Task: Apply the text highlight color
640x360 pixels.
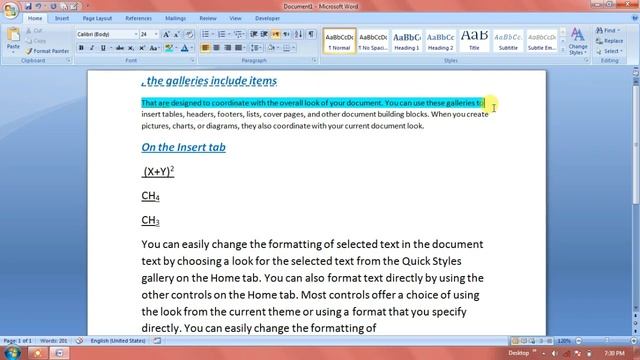Action: (x=169, y=48)
